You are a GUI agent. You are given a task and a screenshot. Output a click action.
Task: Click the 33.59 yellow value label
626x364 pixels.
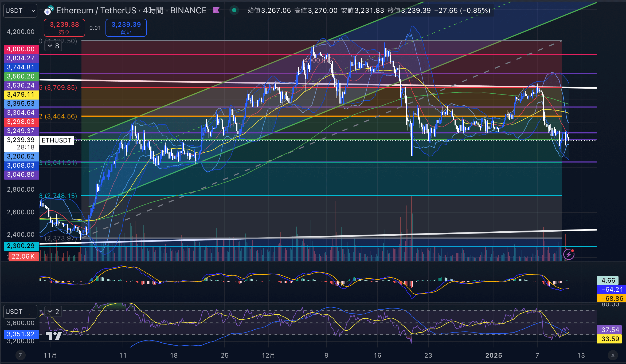pos(610,339)
